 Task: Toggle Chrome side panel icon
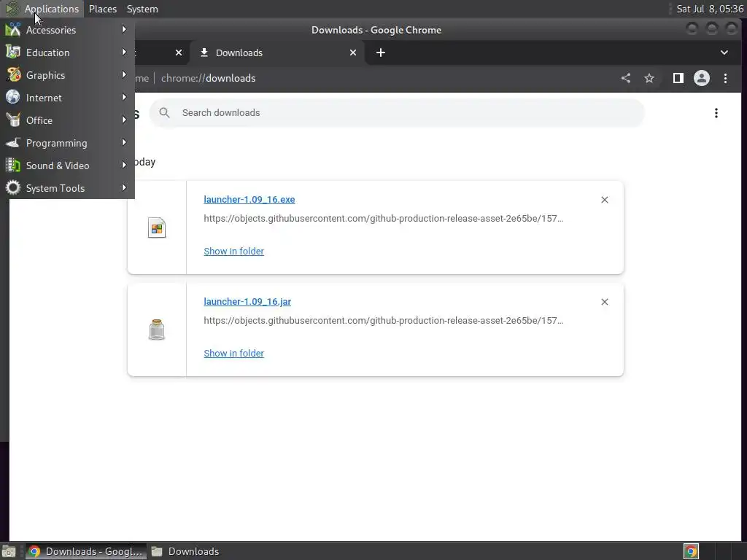point(678,78)
